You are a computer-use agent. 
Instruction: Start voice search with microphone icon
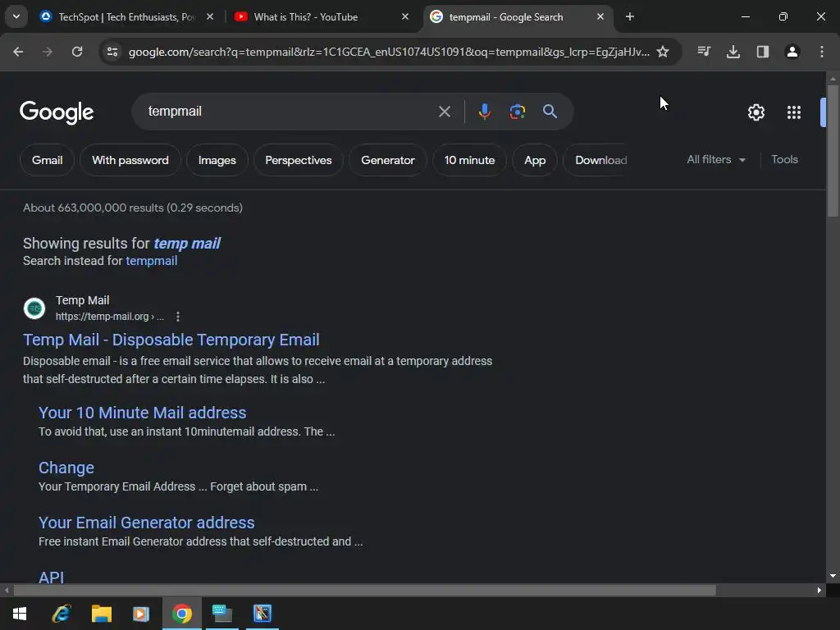tap(484, 112)
